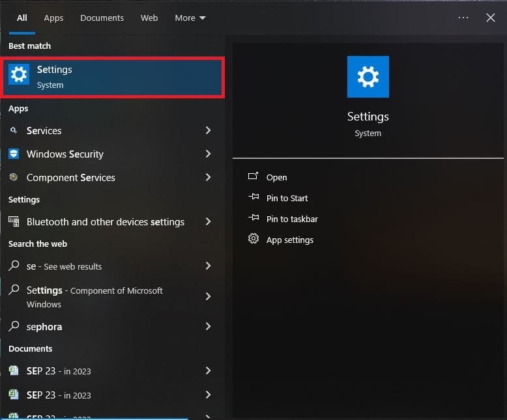
Task: Click the Bluetooth and other devices icon
Action: (14, 222)
